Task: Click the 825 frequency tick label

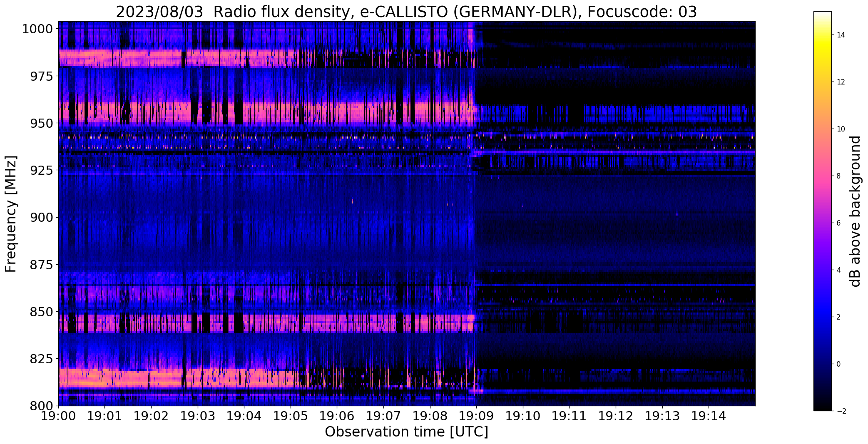Action: [x=41, y=358]
